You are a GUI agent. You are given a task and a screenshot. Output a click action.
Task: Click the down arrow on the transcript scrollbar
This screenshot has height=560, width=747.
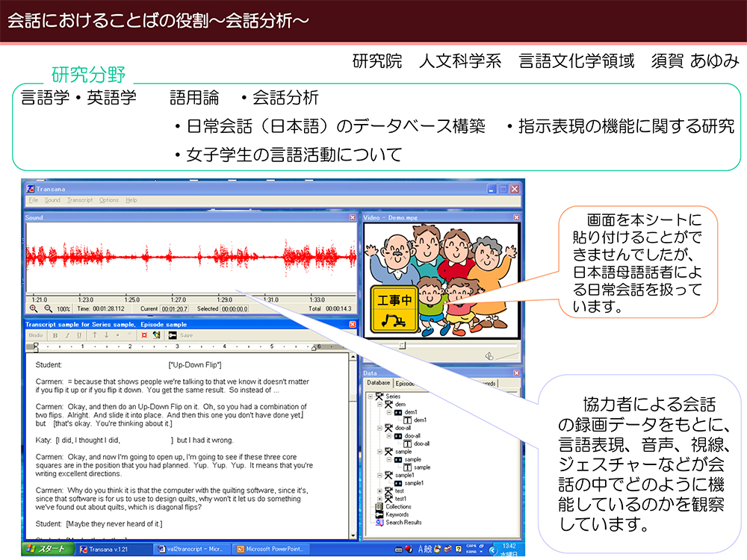353,535
